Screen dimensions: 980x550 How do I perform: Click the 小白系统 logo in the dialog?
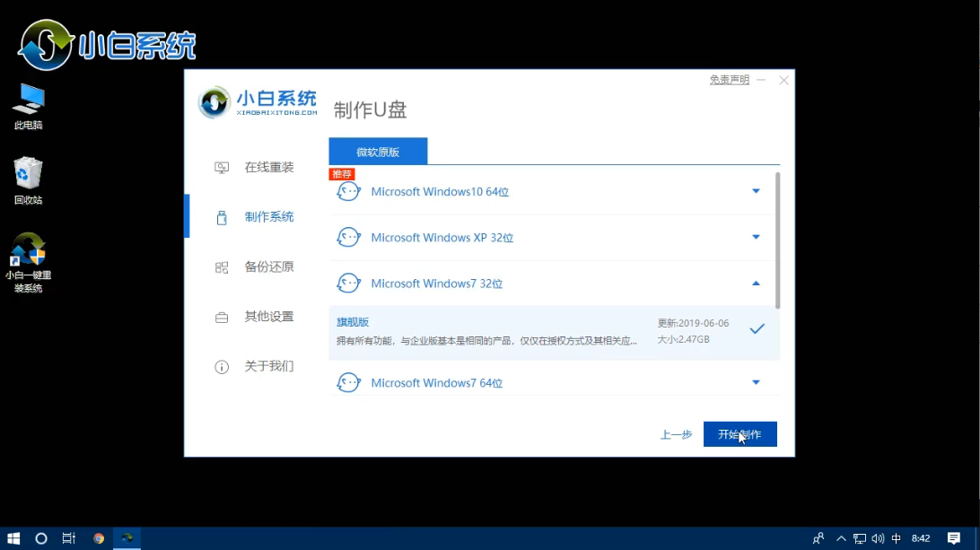258,102
